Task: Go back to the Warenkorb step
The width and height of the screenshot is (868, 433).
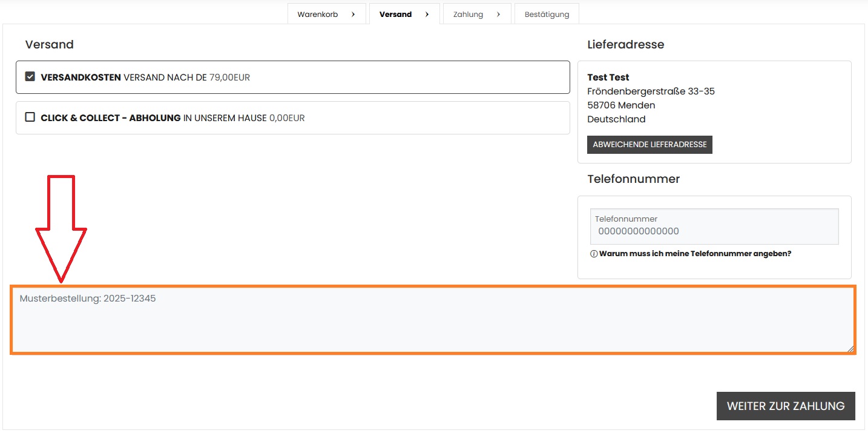Action: tap(318, 15)
